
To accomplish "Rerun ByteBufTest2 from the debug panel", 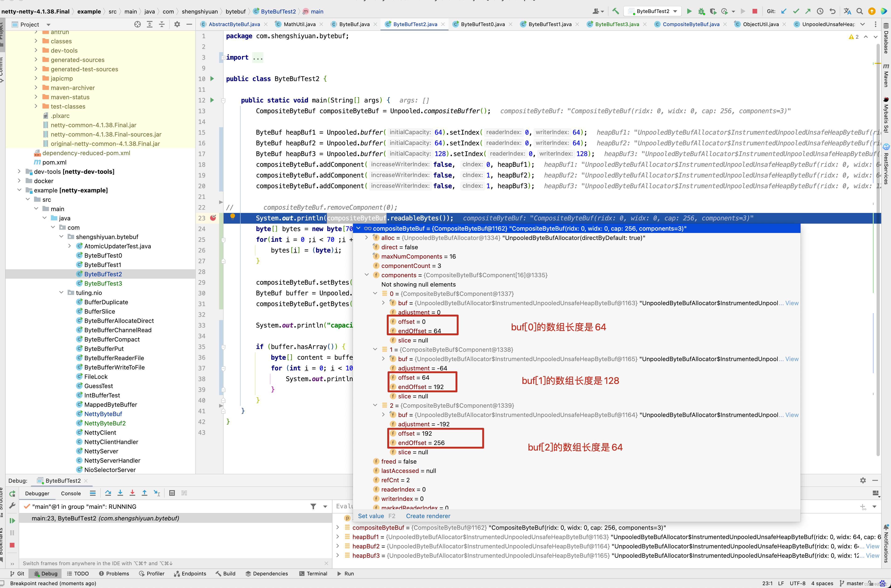I will [x=12, y=493].
